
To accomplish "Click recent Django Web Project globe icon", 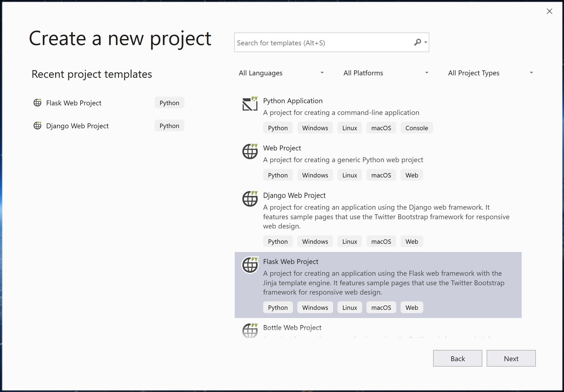I will pos(37,126).
